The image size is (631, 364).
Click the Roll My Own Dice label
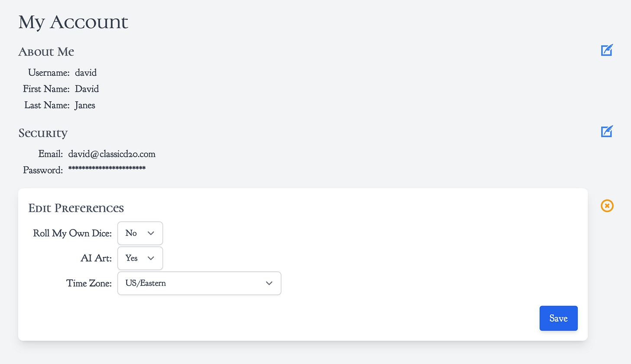pyautogui.click(x=72, y=233)
